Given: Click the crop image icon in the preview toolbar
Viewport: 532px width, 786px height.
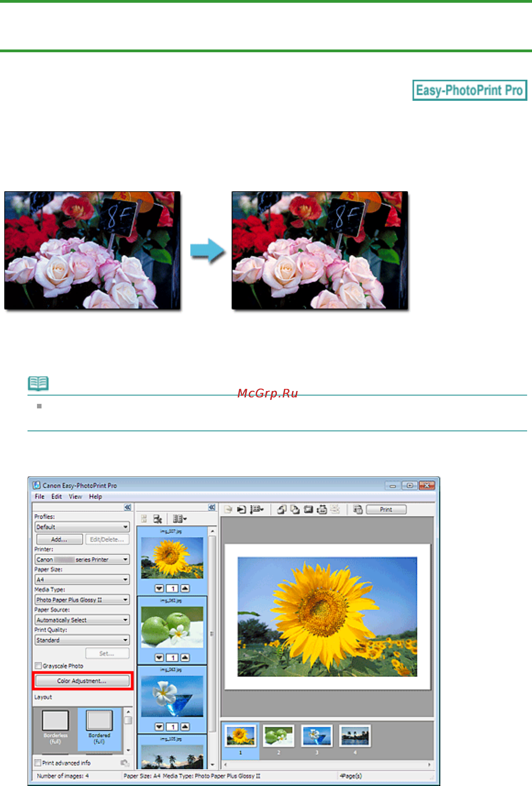Looking at the screenshot, I should 308,509.
